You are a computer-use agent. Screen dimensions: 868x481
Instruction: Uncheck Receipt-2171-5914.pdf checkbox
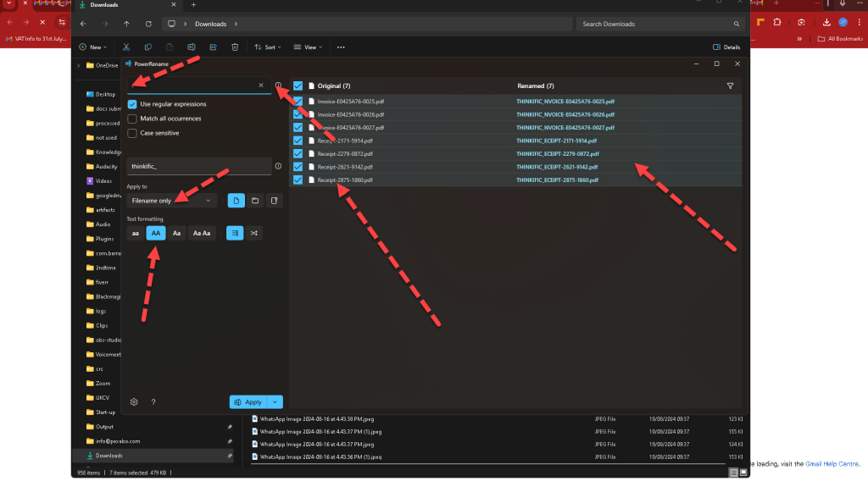pyautogui.click(x=298, y=141)
